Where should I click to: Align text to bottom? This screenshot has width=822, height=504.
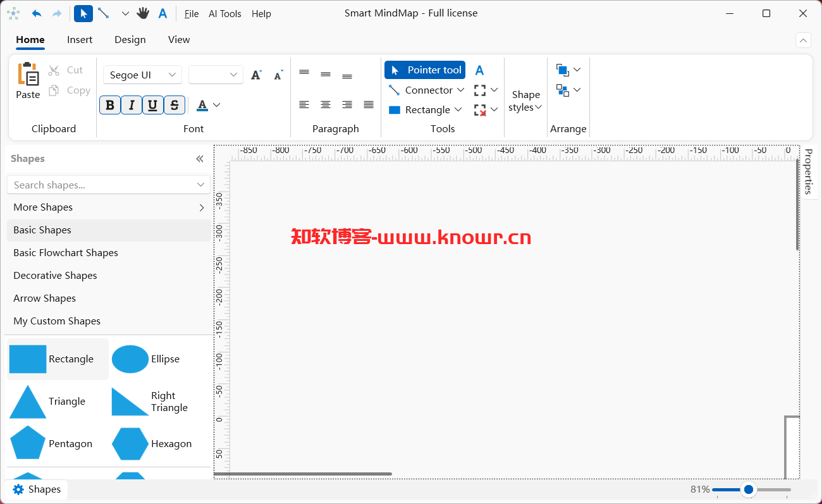347,77
